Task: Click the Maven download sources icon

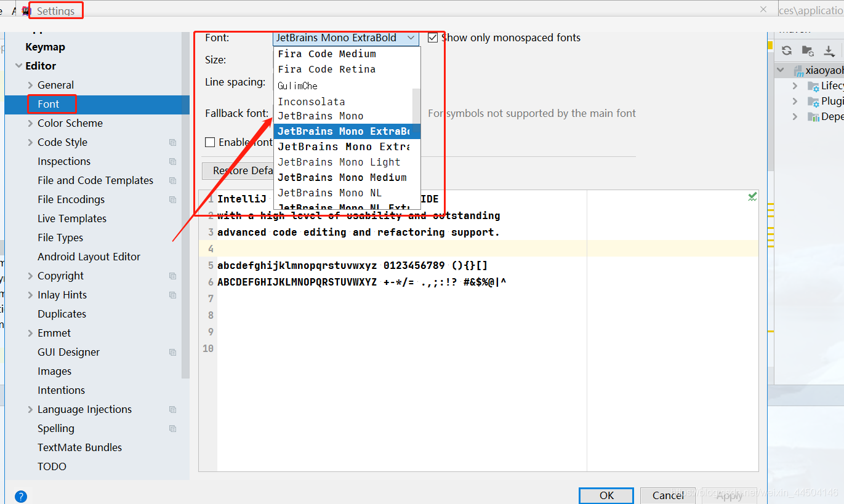Action: pos(829,50)
